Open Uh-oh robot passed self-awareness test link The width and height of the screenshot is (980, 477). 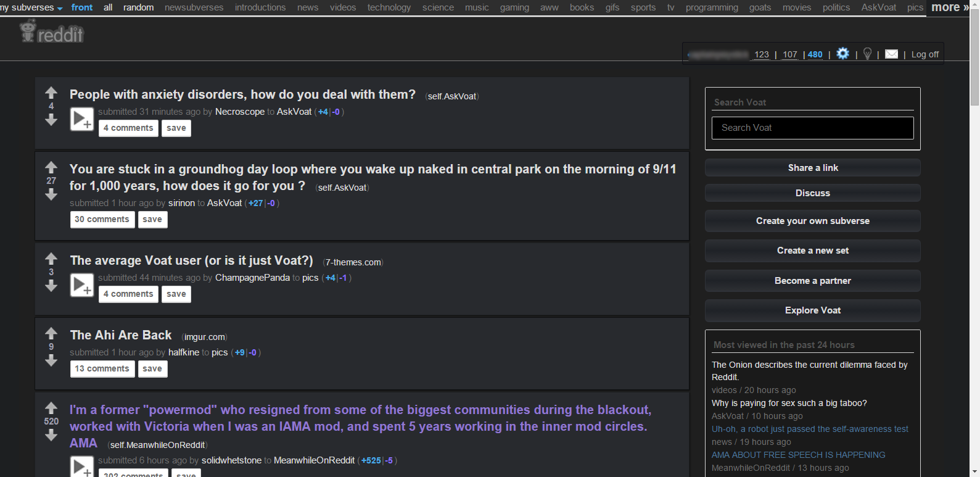[810, 429]
